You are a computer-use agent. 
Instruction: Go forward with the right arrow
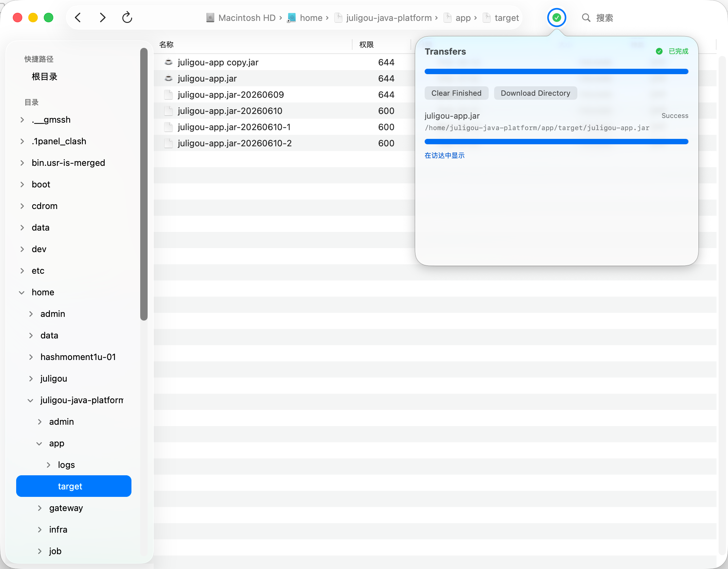[x=102, y=18]
